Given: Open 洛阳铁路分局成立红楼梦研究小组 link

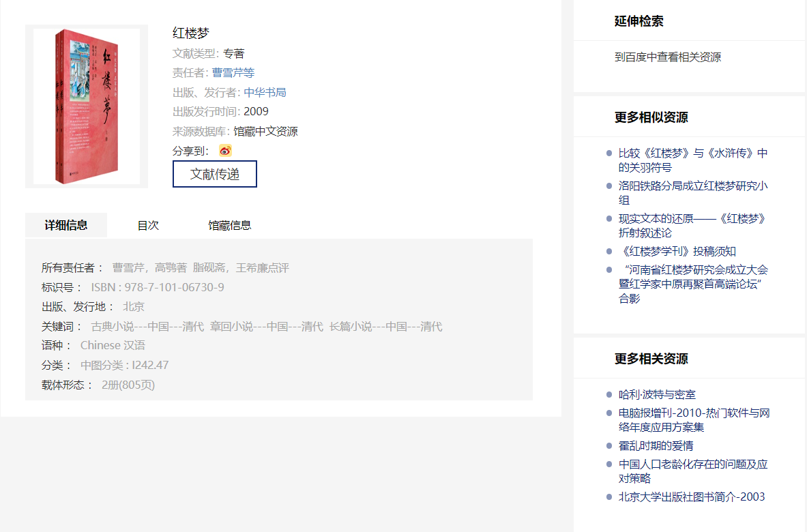Looking at the screenshot, I should [x=692, y=192].
